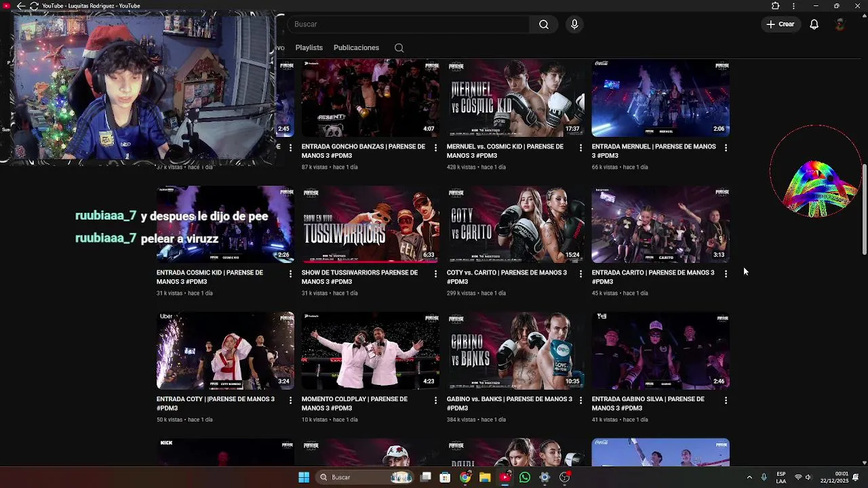Reload the page with refresh icon

pyautogui.click(x=34, y=6)
